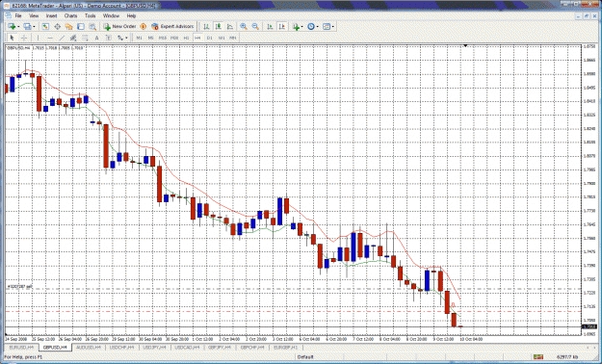Switch to the AUDUSD,H4 chart tab
The width and height of the screenshot is (602, 364).
[89, 347]
